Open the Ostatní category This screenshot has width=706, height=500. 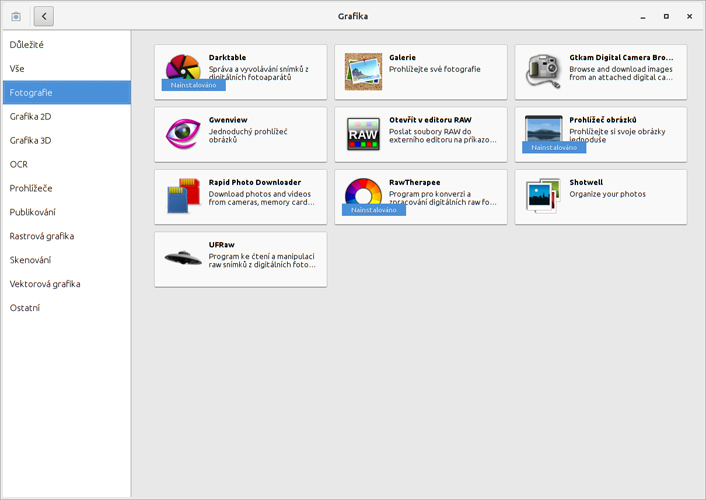pyautogui.click(x=67, y=307)
